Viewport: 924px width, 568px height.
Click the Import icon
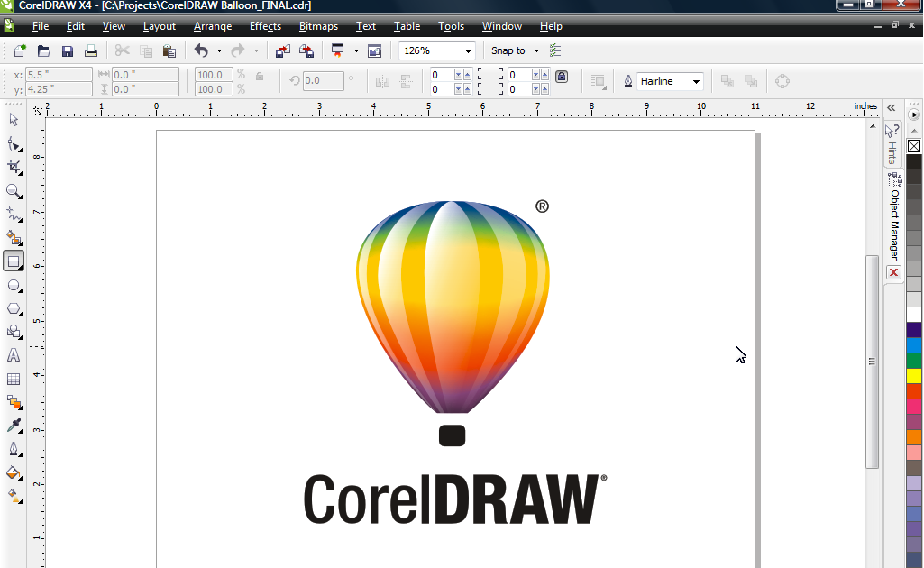tap(283, 50)
